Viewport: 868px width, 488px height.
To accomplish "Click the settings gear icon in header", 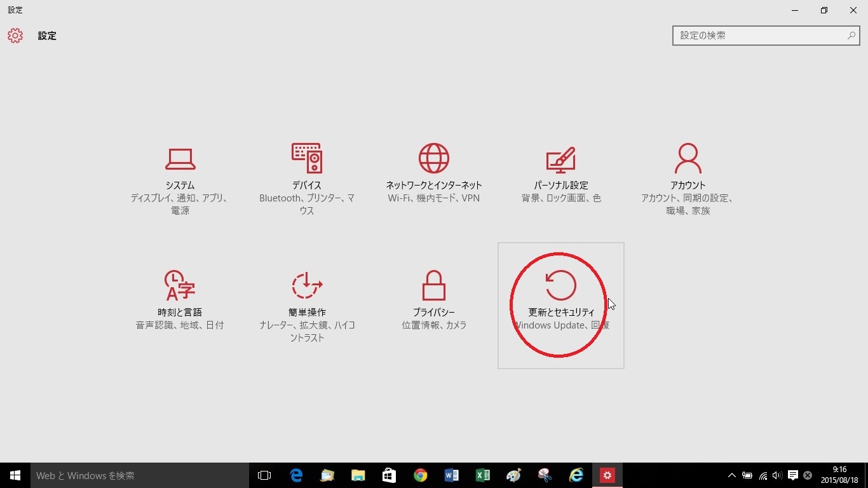I will point(15,36).
